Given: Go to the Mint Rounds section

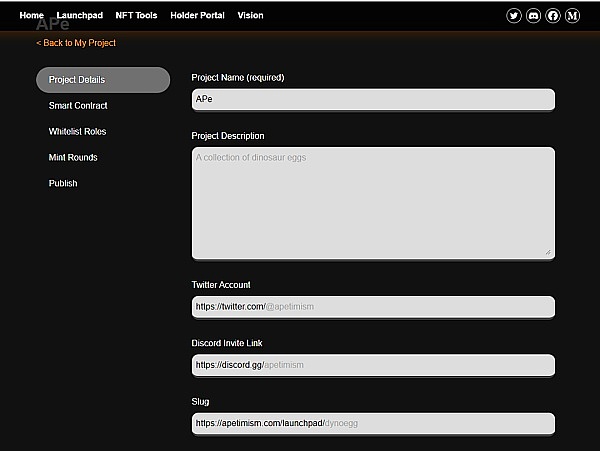Looking at the screenshot, I should click(73, 158).
